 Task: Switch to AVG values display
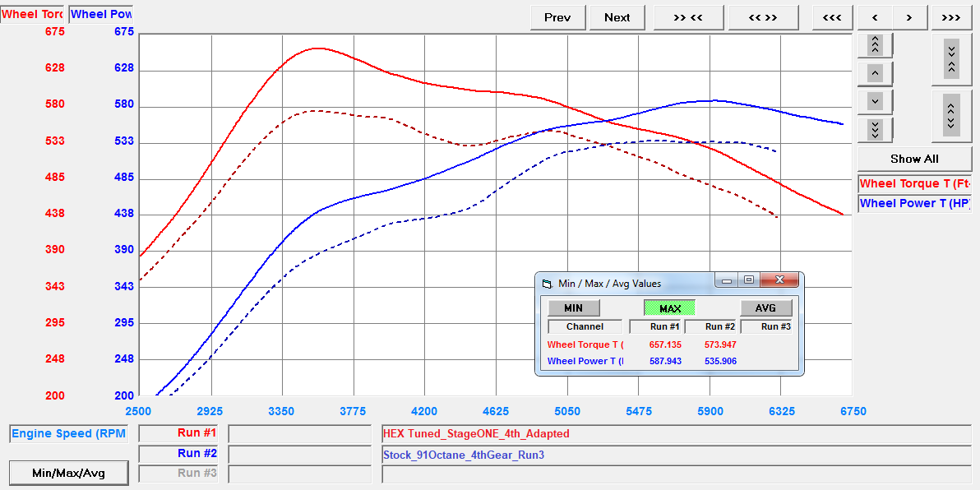coord(765,307)
